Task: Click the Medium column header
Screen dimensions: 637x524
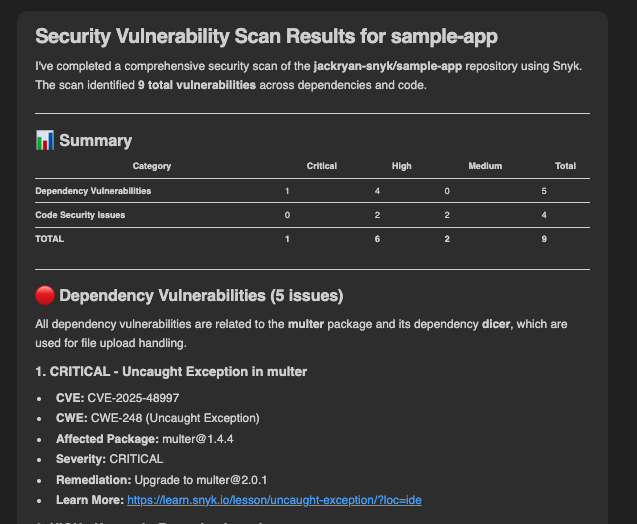Action: 485,166
